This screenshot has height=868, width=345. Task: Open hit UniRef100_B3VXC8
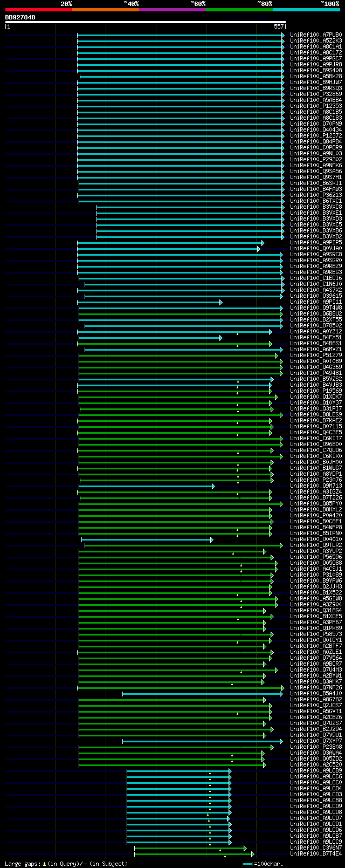click(316, 207)
